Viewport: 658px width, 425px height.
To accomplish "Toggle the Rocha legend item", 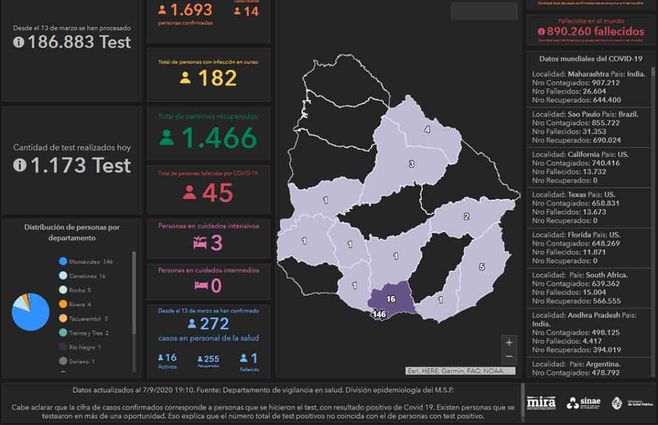I will tap(65, 289).
